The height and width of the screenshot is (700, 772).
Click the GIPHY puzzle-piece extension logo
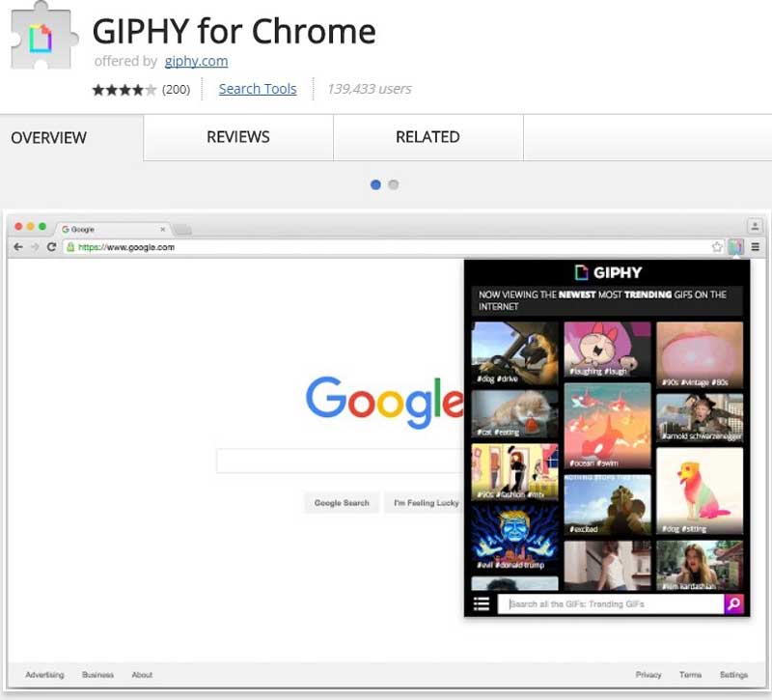pyautogui.click(x=43, y=36)
